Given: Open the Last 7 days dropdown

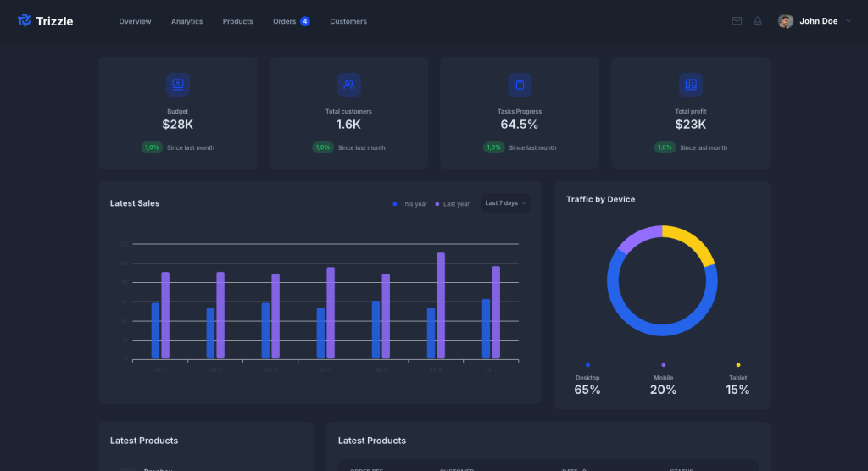Looking at the screenshot, I should point(505,203).
